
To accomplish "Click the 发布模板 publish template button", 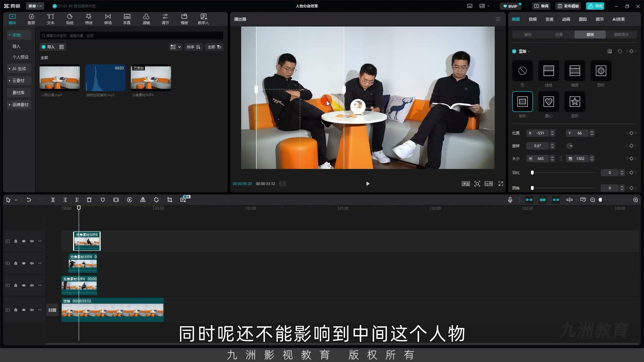I will [x=568, y=6].
